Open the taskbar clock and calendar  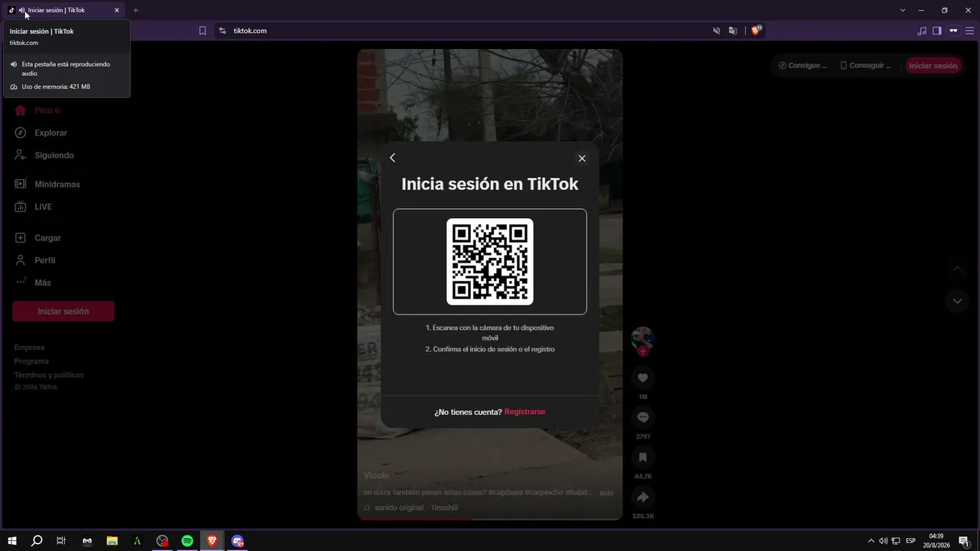point(936,541)
